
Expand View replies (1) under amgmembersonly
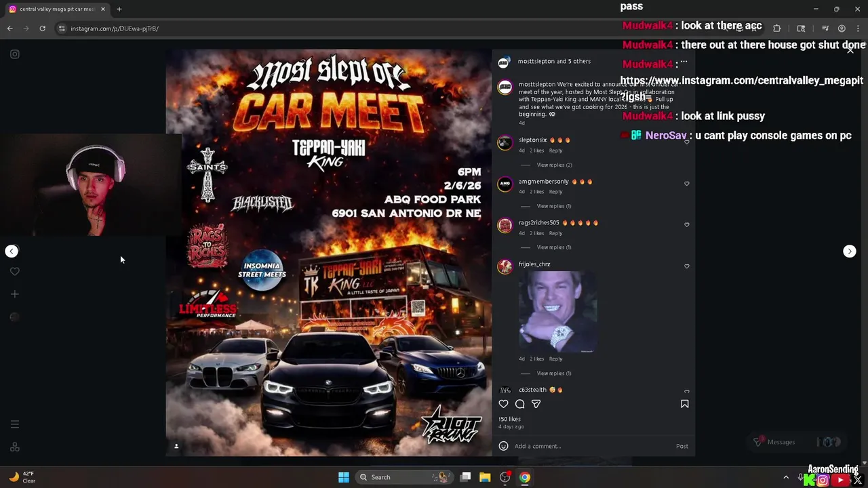click(x=554, y=206)
